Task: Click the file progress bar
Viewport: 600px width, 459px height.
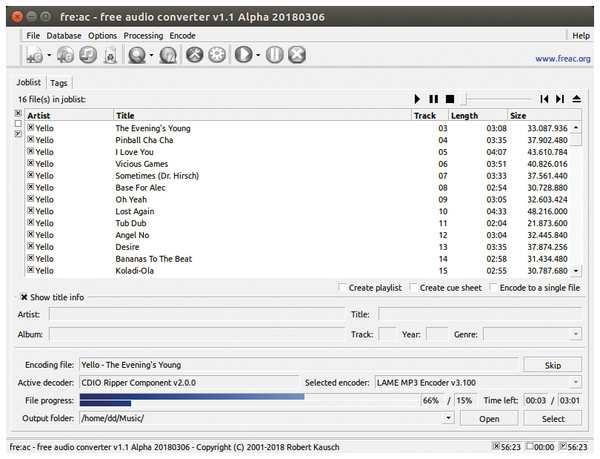Action: [249, 400]
